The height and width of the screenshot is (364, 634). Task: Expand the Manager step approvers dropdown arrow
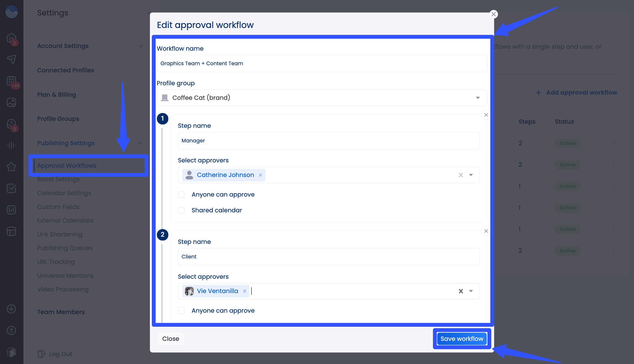471,175
